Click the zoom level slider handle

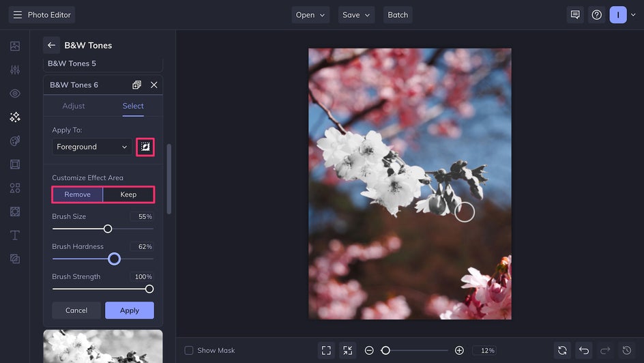pyautogui.click(x=385, y=350)
